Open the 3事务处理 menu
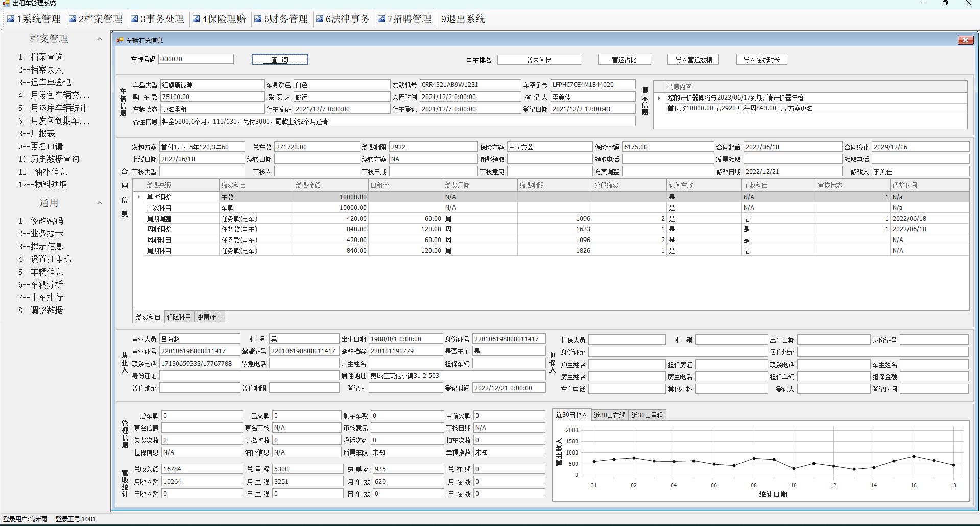The height and width of the screenshot is (526, 980). click(162, 19)
